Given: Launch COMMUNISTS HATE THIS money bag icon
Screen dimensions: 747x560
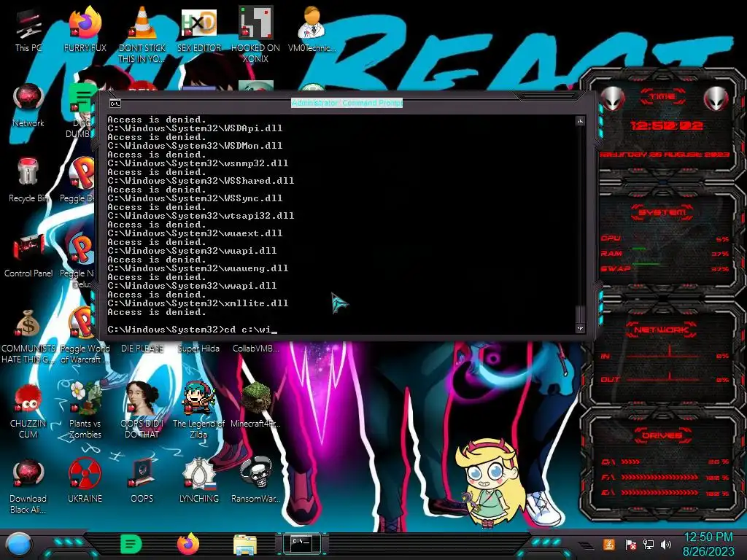Looking at the screenshot, I should point(28,336).
